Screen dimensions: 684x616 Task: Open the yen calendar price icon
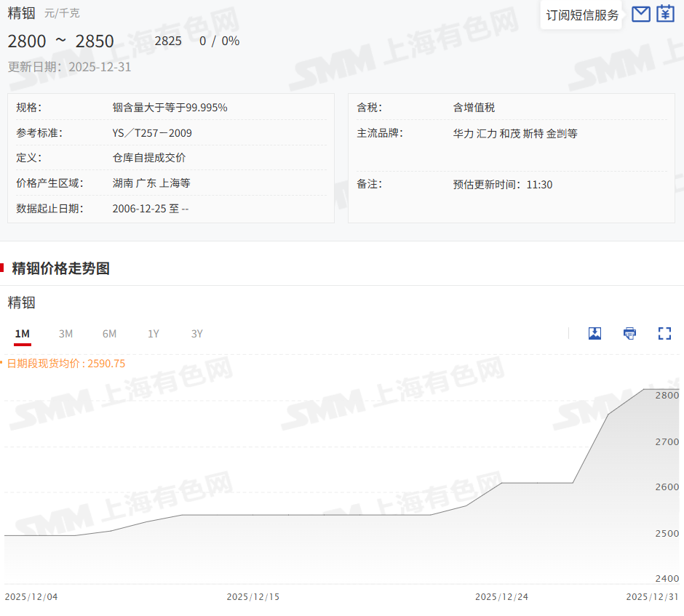point(665,14)
